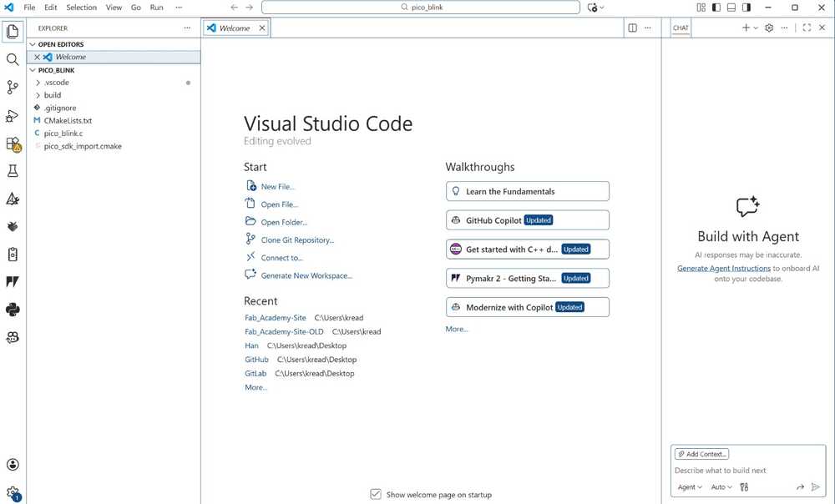Open the Agent mode dropdown in chat
Image resolution: width=835 pixels, height=504 pixels.
coord(689,487)
